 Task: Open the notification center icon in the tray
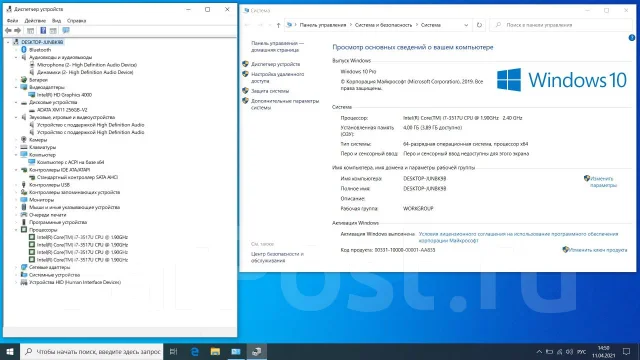627,351
